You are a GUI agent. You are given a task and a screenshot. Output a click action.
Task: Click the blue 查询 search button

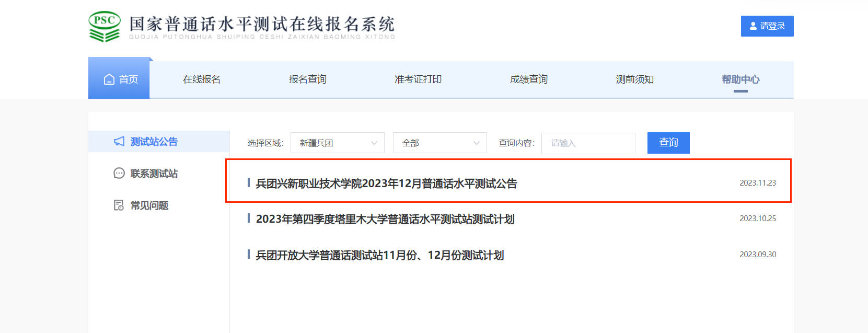[668, 143]
